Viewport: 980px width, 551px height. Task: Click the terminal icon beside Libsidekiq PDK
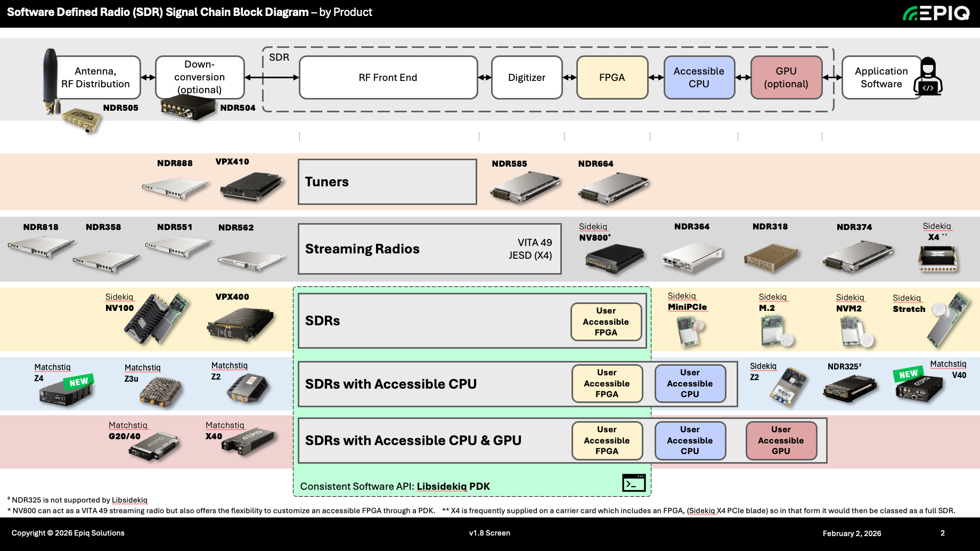pos(634,483)
